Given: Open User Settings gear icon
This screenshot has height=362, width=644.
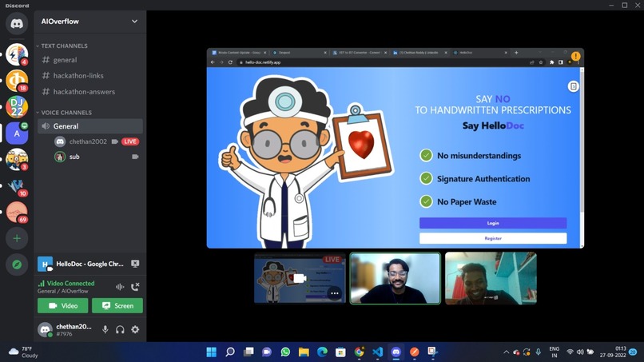Looking at the screenshot, I should click(135, 329).
